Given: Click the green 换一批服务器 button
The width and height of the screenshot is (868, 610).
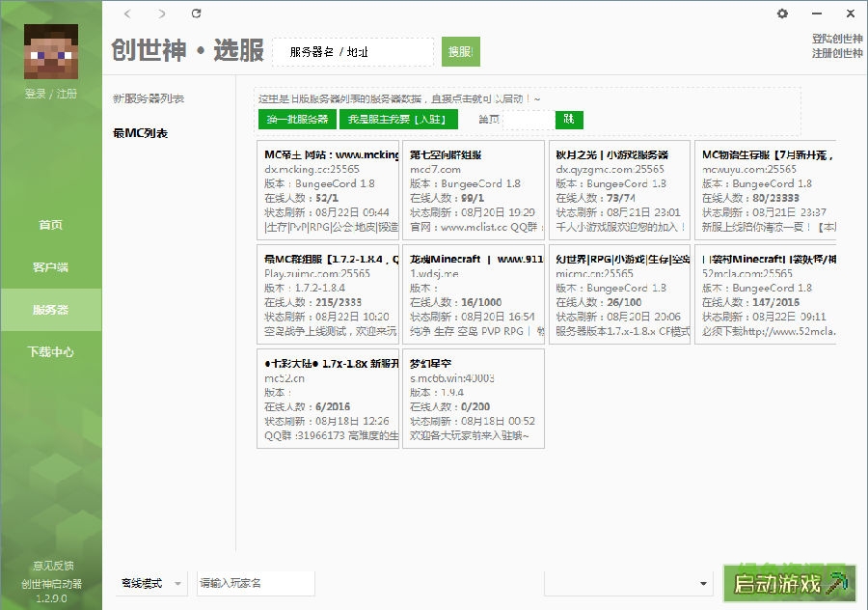Looking at the screenshot, I should pyautogui.click(x=297, y=120).
